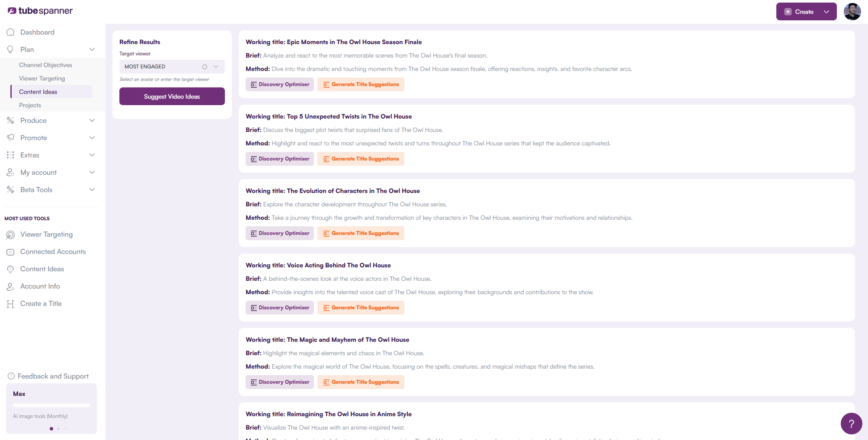Select the first carousel dot in Max card
Screen dimensions: 868x440
click(x=51, y=429)
